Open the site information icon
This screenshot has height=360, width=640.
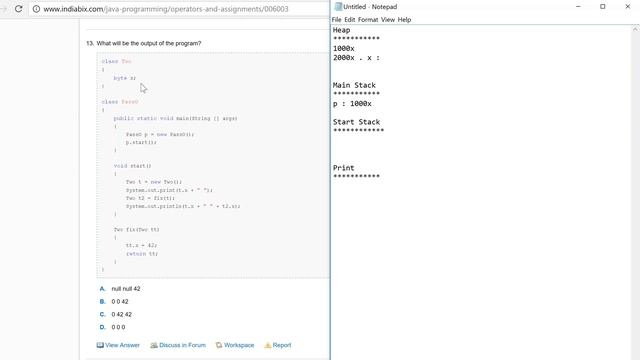coord(36,9)
